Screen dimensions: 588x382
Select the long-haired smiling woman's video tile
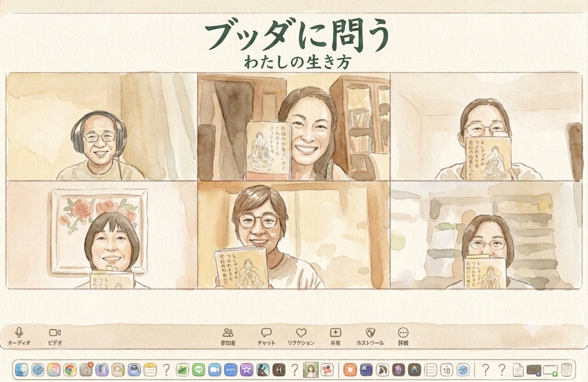click(294, 126)
